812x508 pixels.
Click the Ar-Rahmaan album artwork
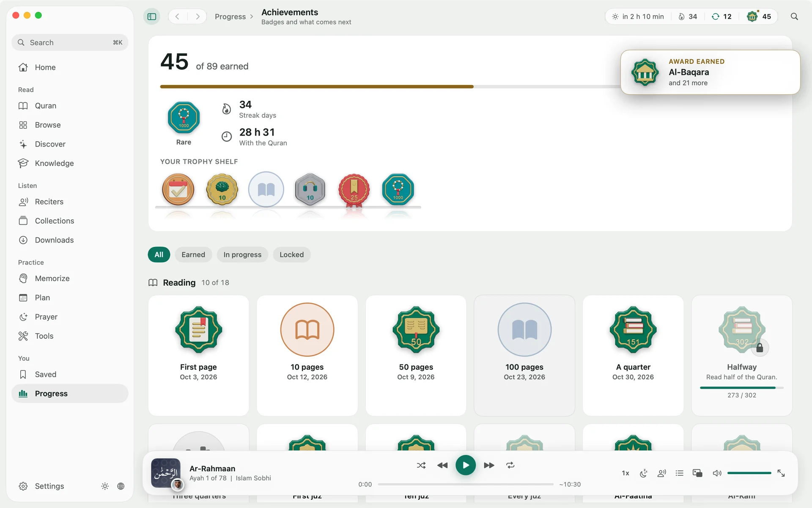click(166, 473)
